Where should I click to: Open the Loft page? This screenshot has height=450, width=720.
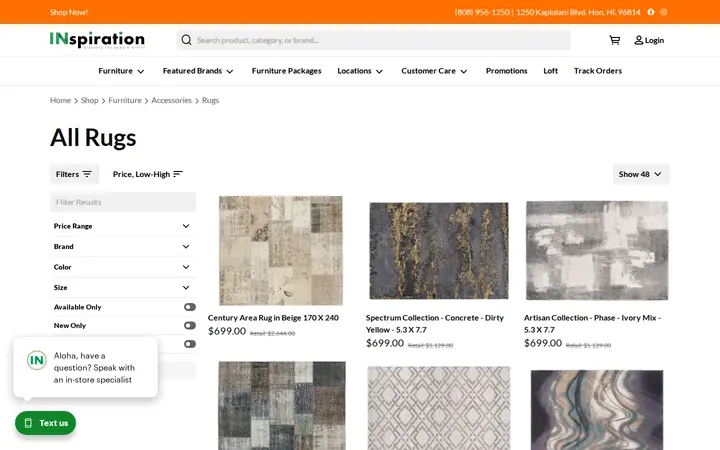[551, 71]
